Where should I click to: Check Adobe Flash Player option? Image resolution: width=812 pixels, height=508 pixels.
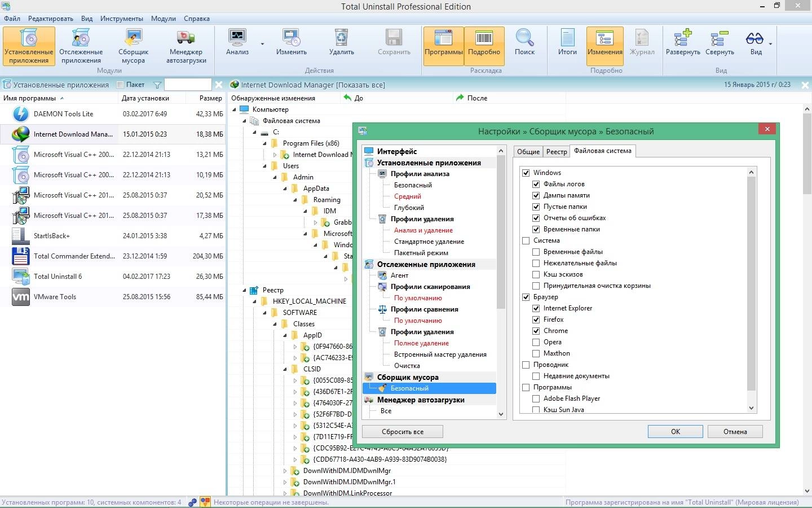click(x=536, y=398)
